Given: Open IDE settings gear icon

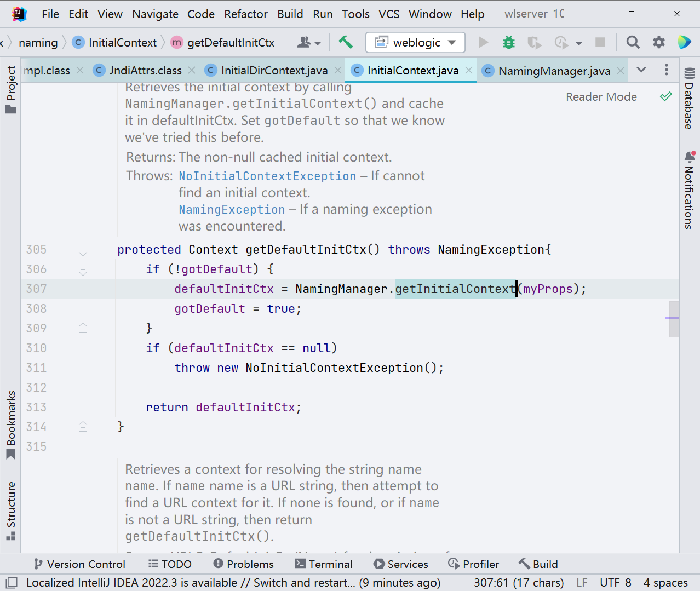Looking at the screenshot, I should click(659, 42).
